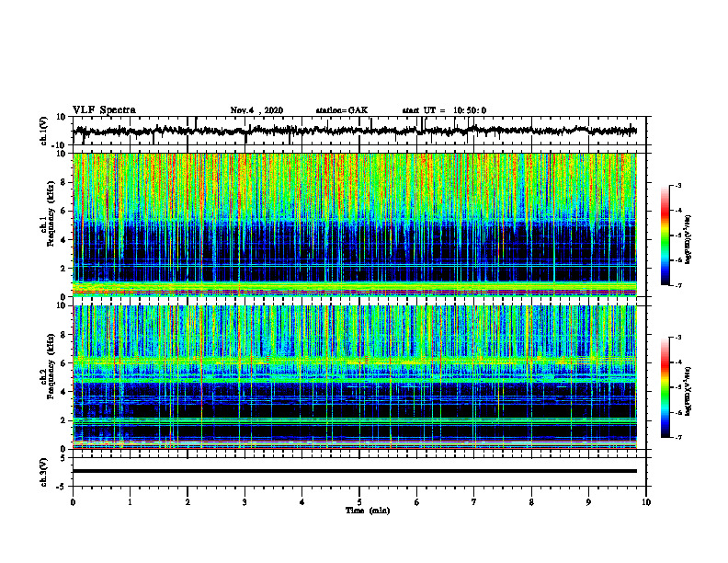Screen dimensions: 728x563
Task: Click the ch.2 spectrogram color scale bar
Action: point(665,387)
